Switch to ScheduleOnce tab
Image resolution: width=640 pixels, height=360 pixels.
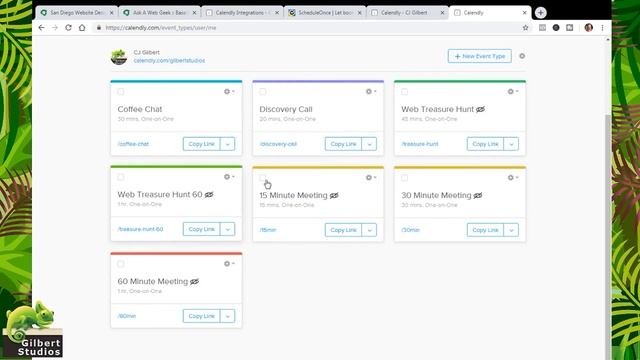(324, 13)
